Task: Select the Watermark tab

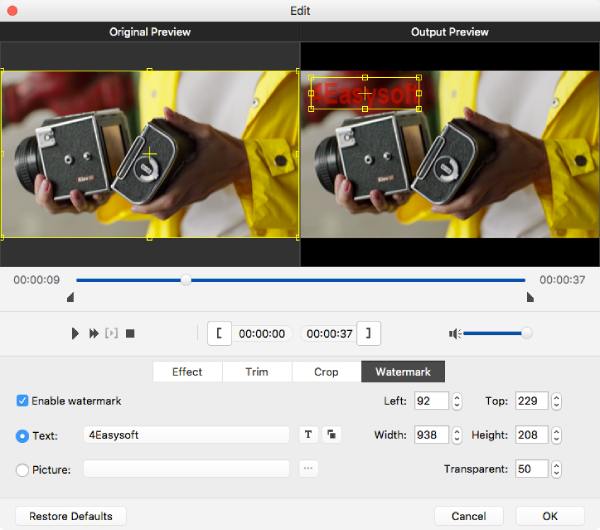Action: tap(403, 372)
